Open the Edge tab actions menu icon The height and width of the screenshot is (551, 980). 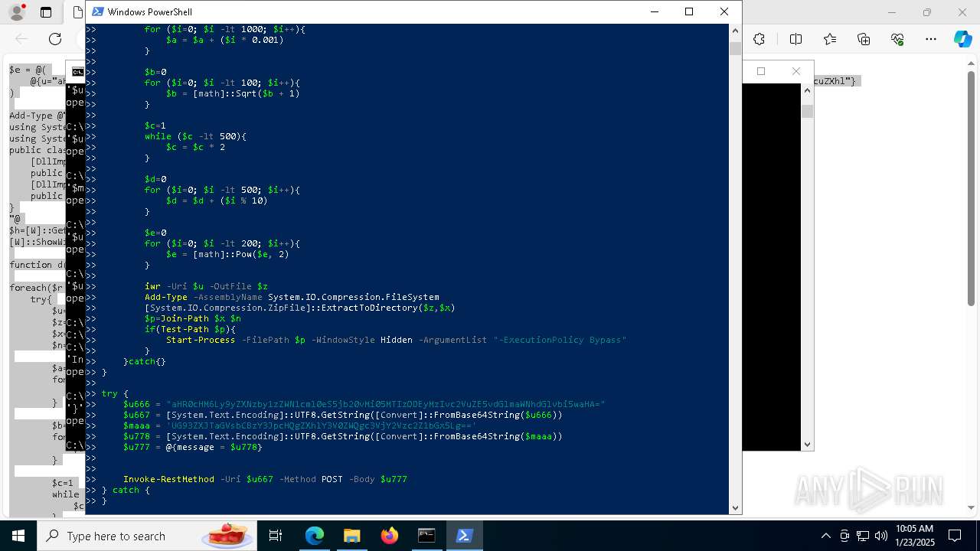click(46, 12)
